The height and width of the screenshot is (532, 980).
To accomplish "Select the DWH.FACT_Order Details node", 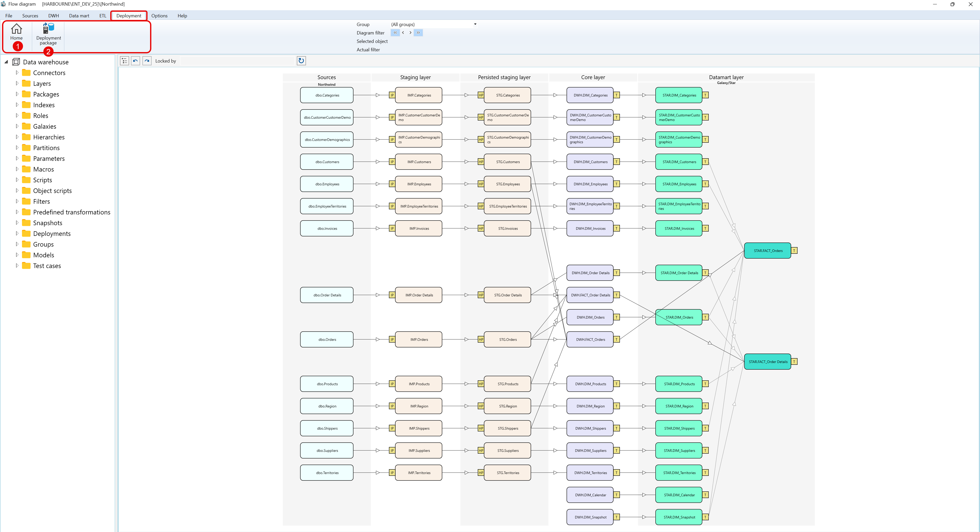I will coord(590,295).
